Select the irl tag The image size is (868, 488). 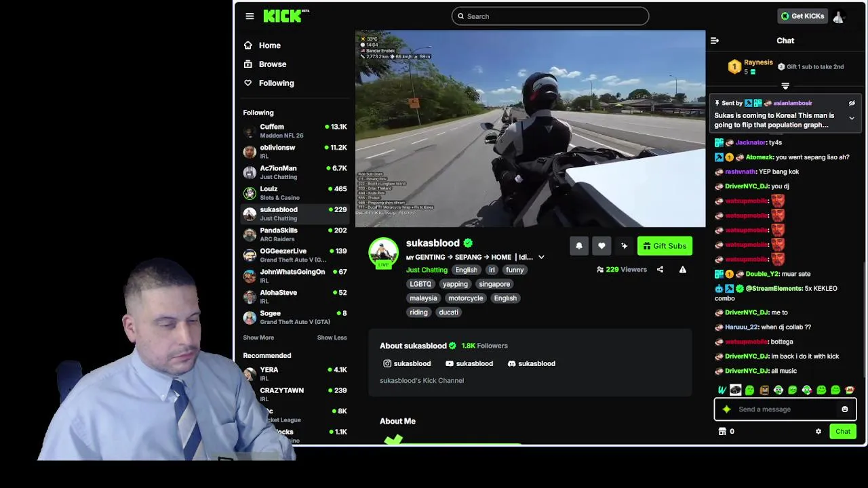492,270
